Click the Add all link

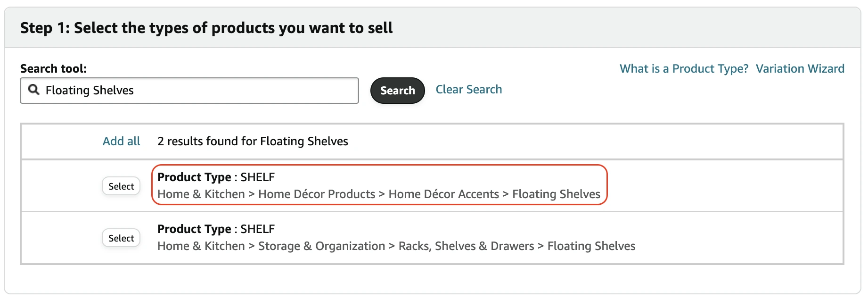pos(122,142)
